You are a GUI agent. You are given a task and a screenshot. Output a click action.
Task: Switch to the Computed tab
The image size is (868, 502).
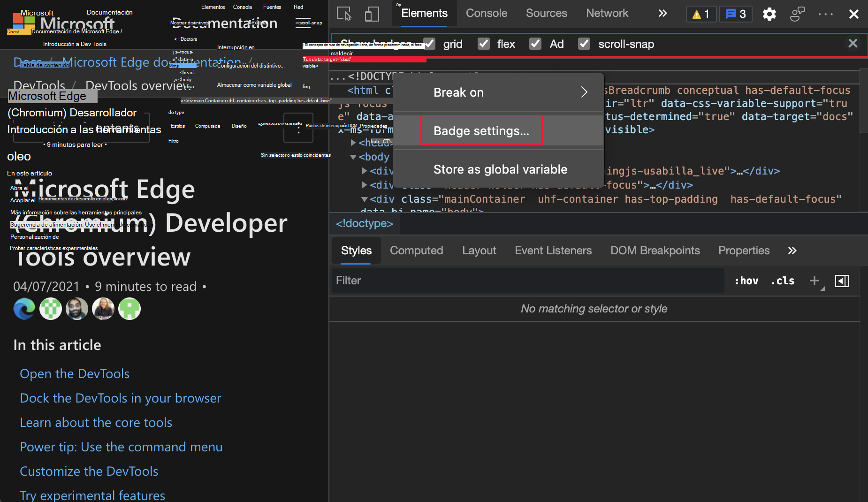click(x=416, y=251)
